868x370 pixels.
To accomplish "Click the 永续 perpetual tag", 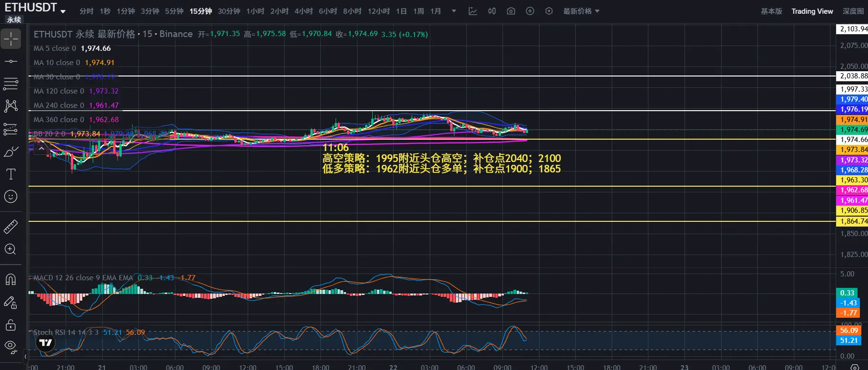I will [14, 19].
